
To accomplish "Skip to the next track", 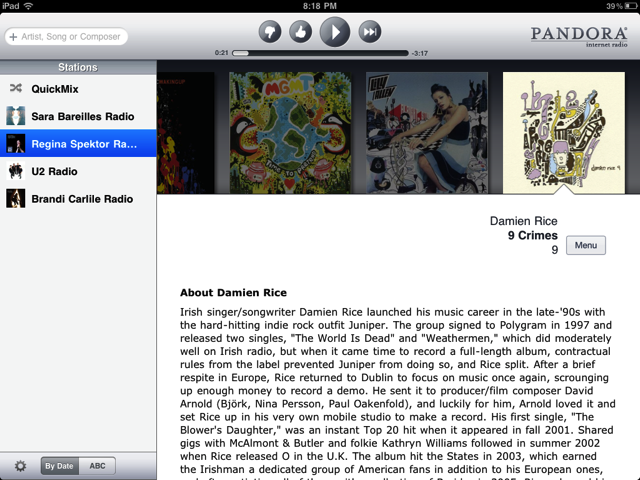I will click(x=370, y=32).
